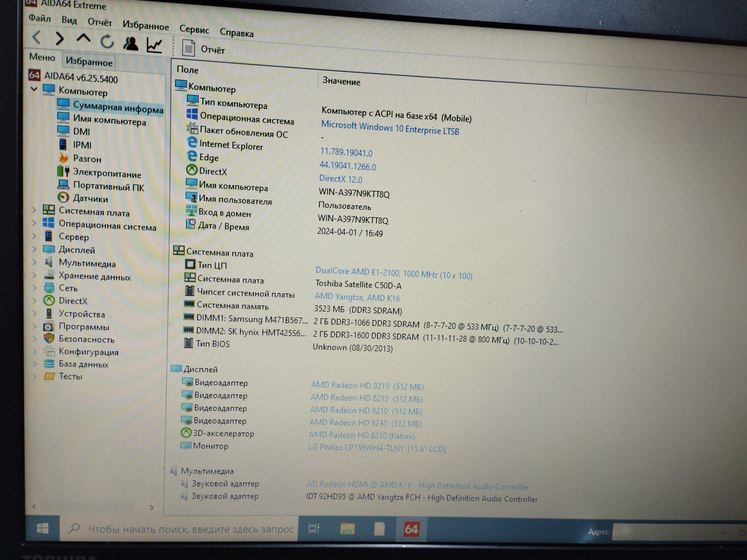Screen dimensions: 747x560
Task: Open the Избранное menu in the menu bar
Action: click(x=146, y=26)
